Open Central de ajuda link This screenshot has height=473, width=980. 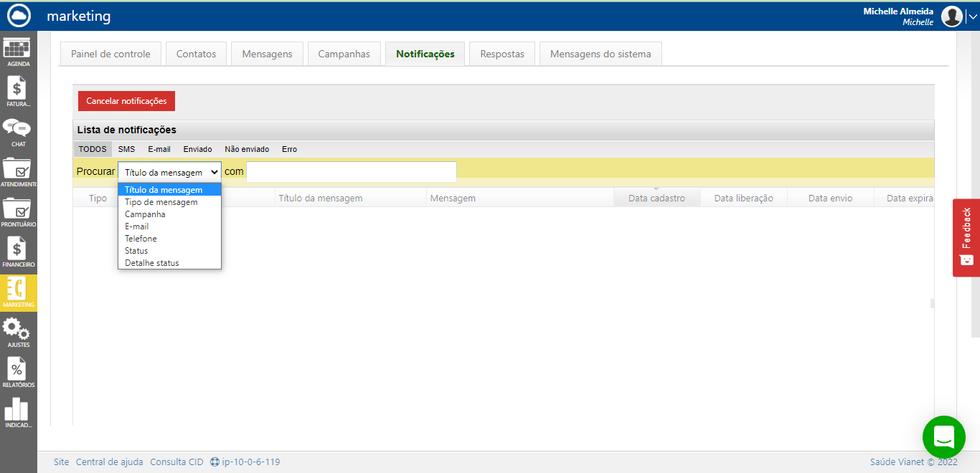click(109, 462)
